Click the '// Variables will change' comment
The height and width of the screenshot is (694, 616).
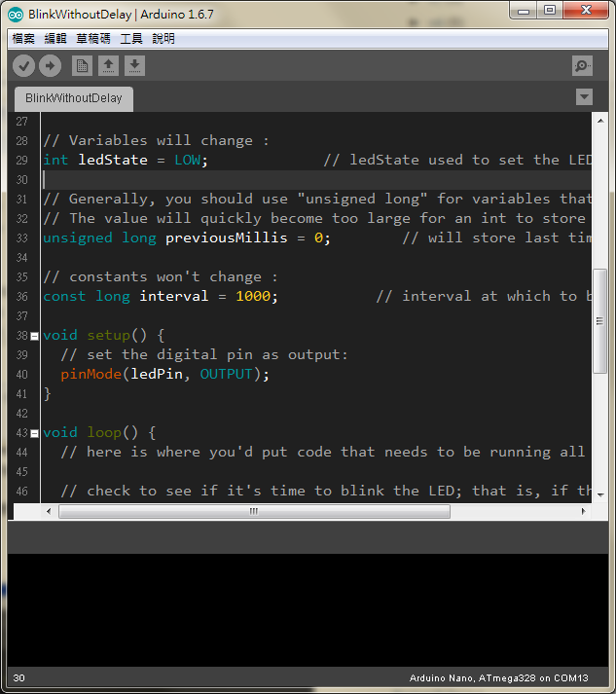tap(156, 140)
